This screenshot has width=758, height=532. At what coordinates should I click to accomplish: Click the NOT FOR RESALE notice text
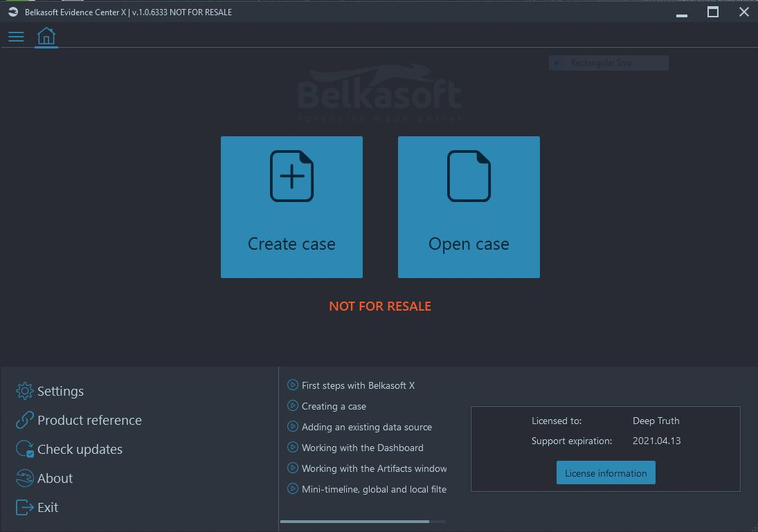click(380, 306)
